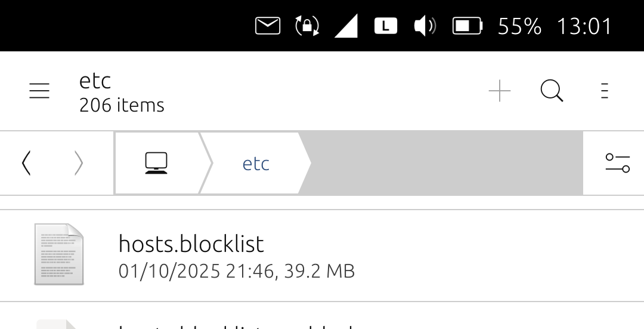Open the mail indicator in status bar

(x=268, y=26)
